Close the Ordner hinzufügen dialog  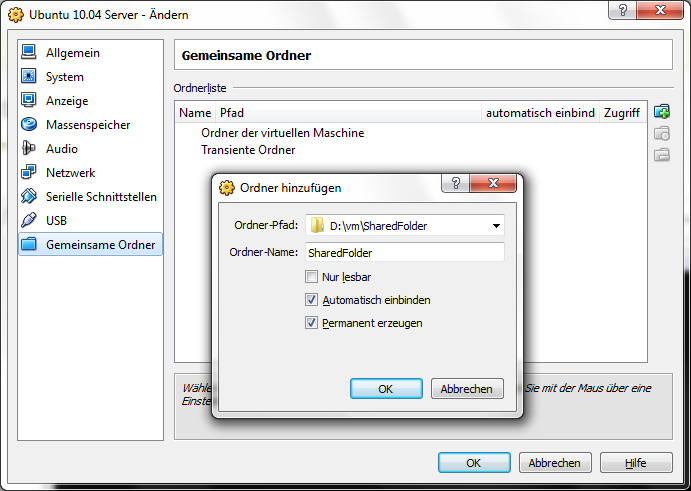pyautogui.click(x=493, y=183)
